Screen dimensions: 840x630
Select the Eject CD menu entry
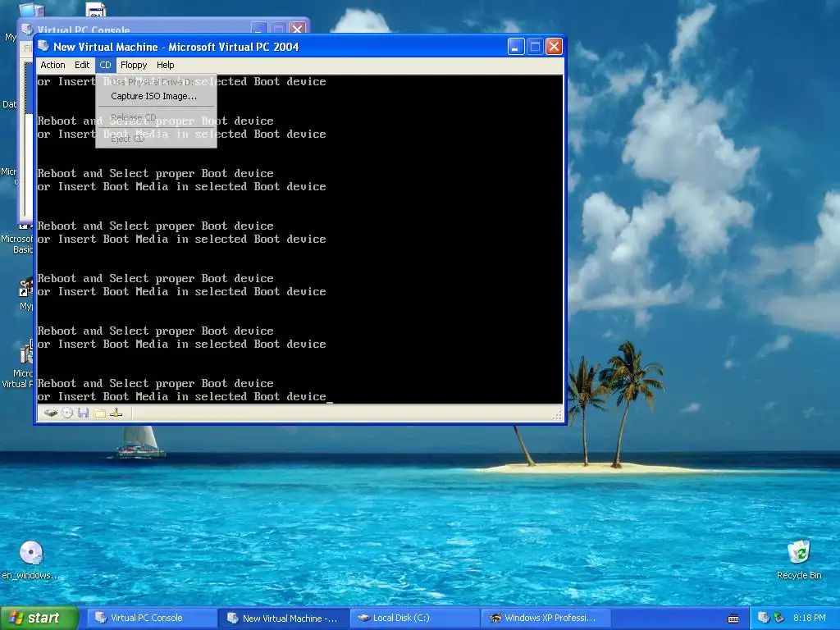click(x=156, y=139)
